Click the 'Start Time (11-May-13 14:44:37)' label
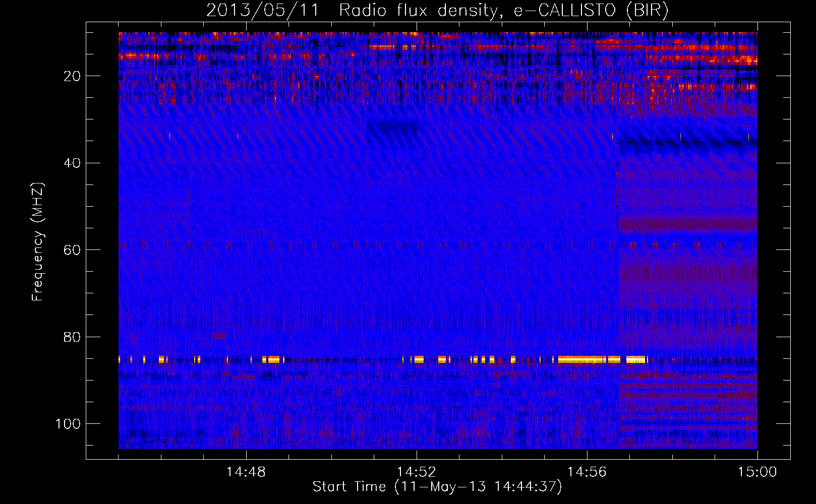The width and height of the screenshot is (816, 504). point(437,487)
